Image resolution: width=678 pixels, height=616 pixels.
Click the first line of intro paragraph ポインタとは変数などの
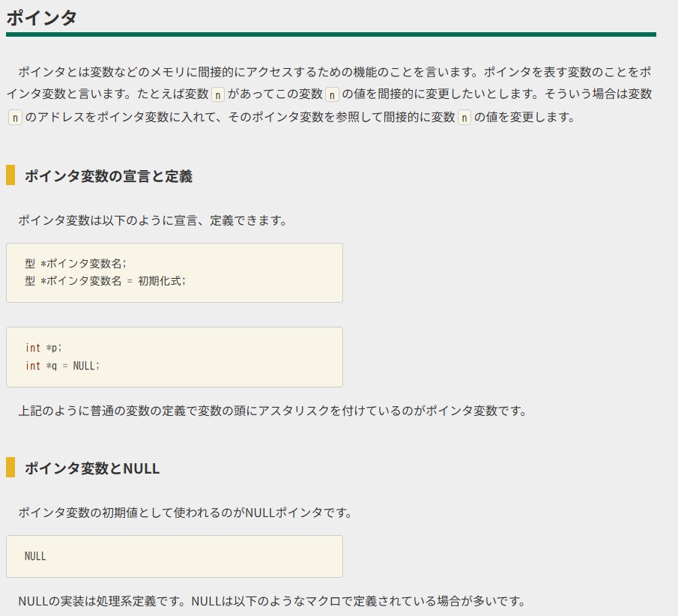coord(335,72)
